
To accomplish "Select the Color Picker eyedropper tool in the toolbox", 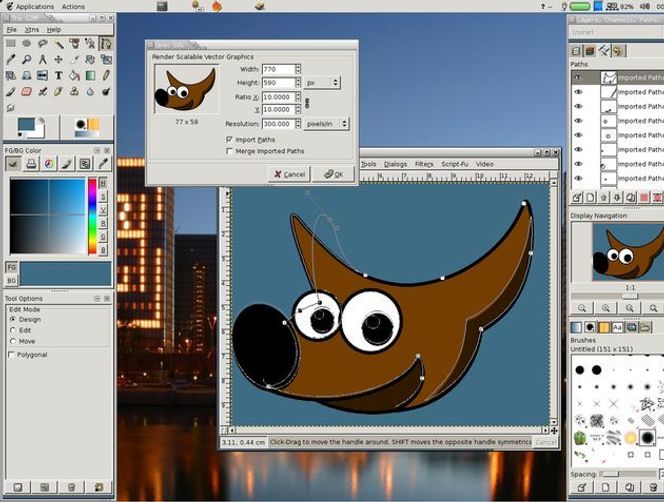I will [11, 59].
